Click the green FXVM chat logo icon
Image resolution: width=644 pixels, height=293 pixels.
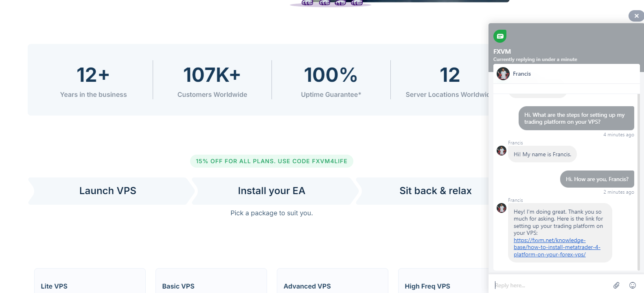(x=500, y=36)
